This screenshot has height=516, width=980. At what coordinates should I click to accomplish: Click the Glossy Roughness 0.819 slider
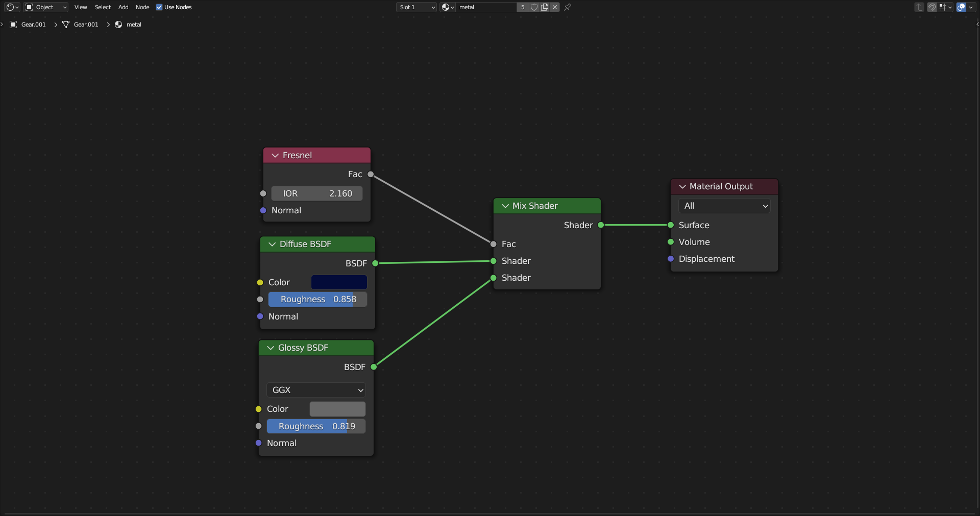tap(316, 426)
